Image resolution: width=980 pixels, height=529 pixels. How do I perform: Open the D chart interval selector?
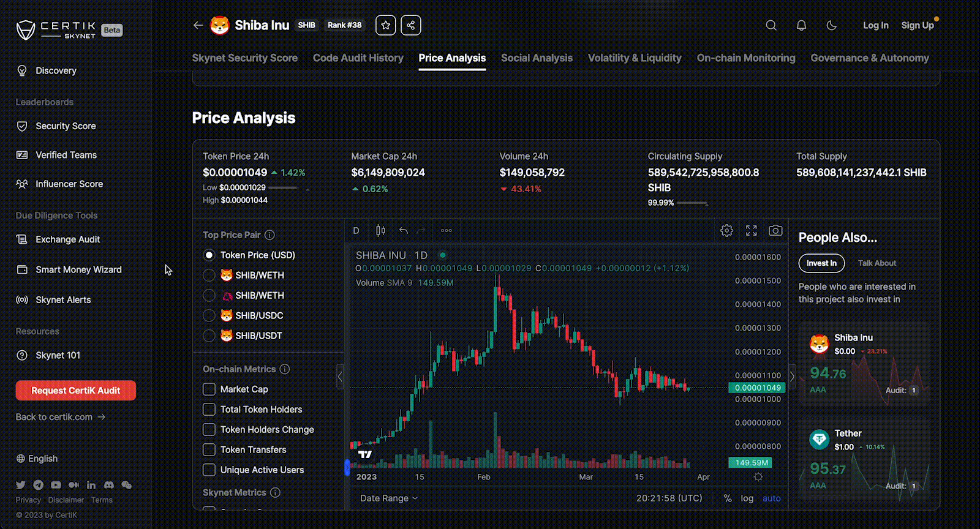356,230
